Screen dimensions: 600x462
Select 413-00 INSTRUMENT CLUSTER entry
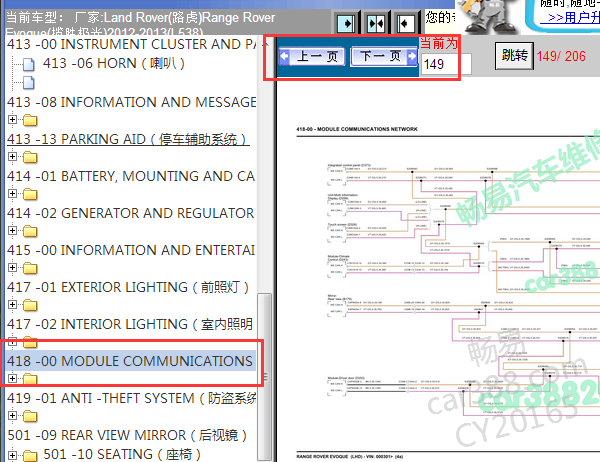pyautogui.click(x=131, y=44)
